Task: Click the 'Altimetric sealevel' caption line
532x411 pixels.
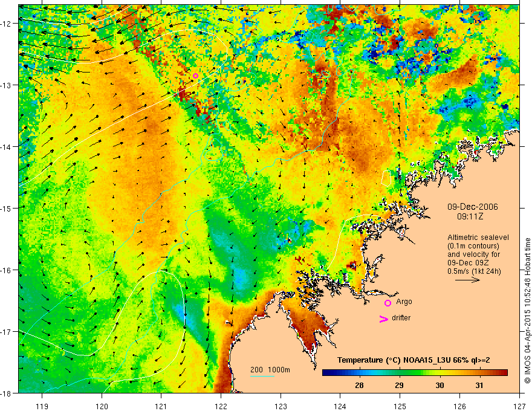Action: coord(478,238)
